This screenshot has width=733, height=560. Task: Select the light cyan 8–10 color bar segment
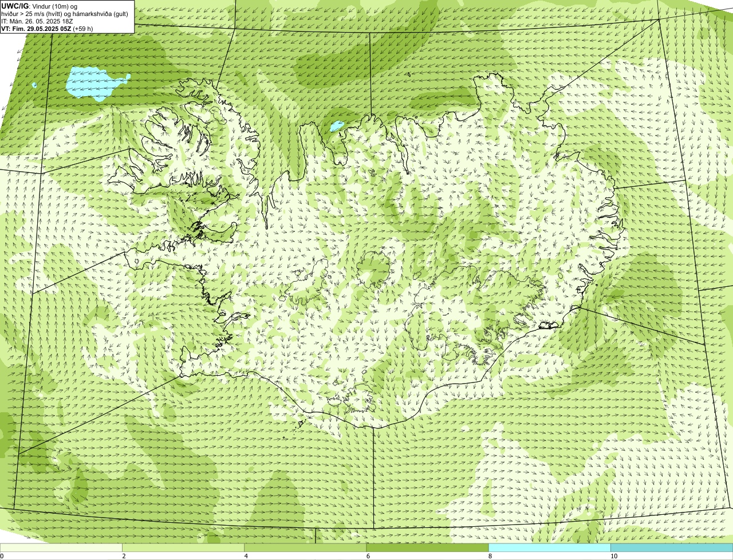pyautogui.click(x=550, y=548)
